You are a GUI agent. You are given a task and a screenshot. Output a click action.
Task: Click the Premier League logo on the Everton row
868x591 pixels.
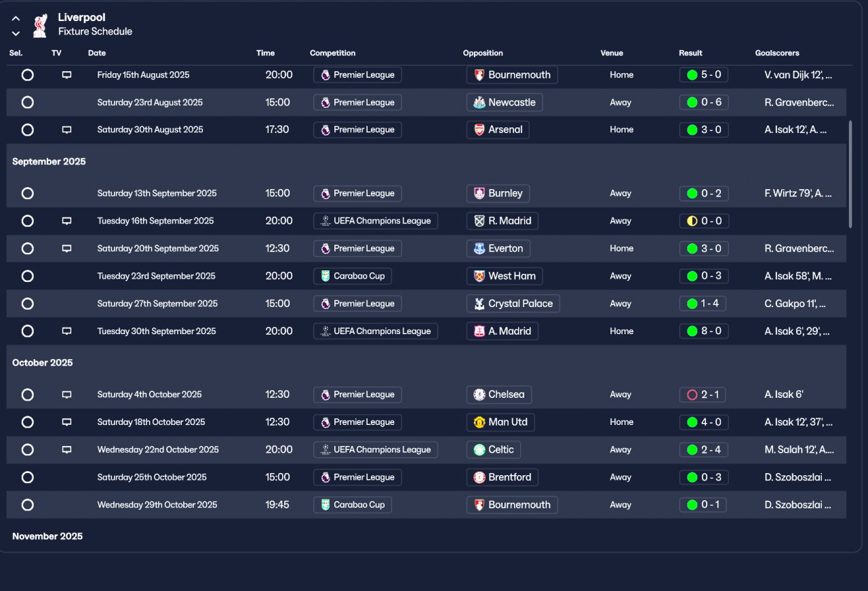pos(325,249)
